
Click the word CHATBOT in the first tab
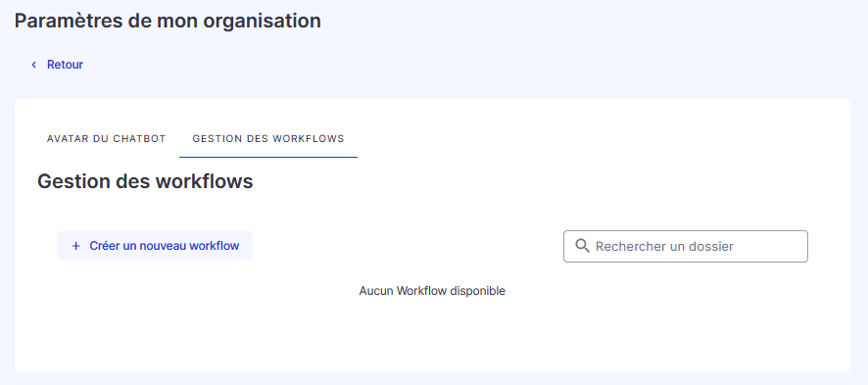(139, 139)
